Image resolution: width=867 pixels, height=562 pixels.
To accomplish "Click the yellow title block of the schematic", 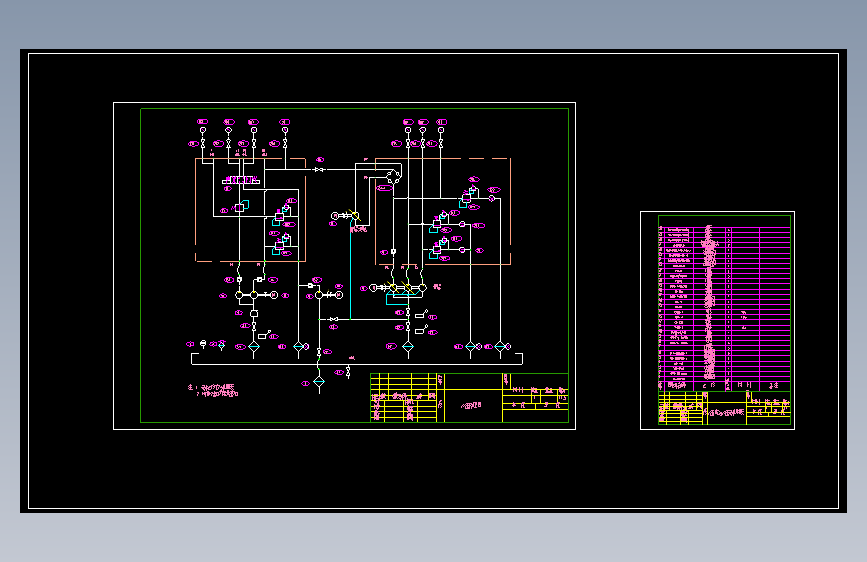I will (x=469, y=398).
